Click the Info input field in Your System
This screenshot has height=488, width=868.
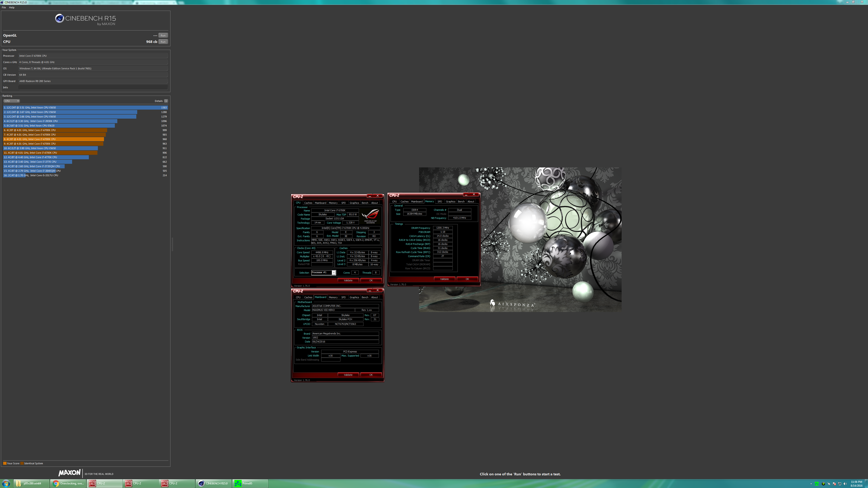click(93, 88)
